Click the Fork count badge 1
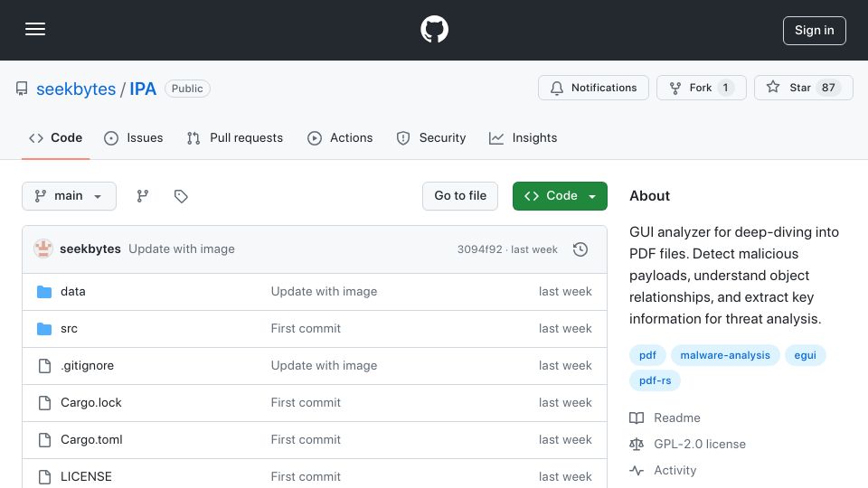The height and width of the screenshot is (488, 868). click(725, 88)
